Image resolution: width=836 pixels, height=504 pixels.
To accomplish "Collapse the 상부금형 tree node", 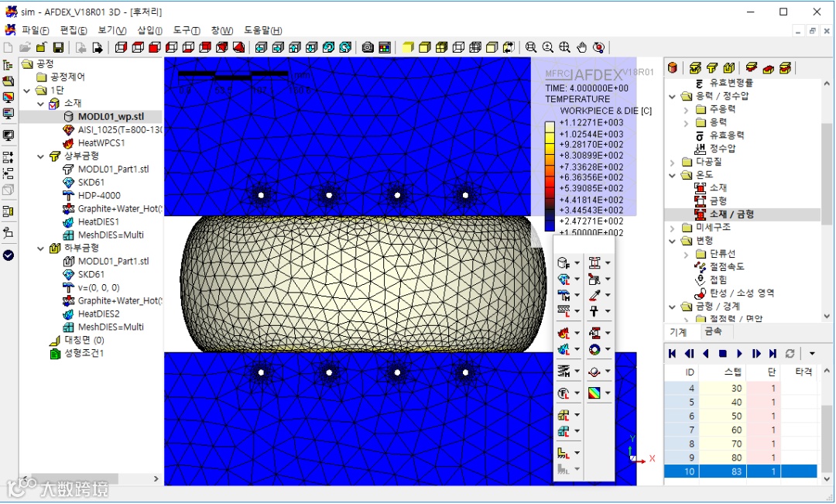I will pos(40,156).
